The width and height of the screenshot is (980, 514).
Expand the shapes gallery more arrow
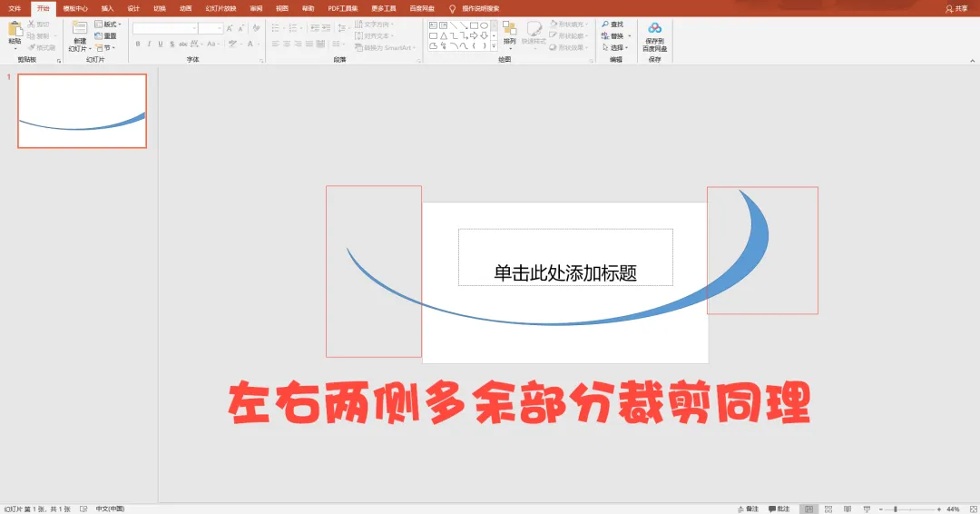[x=494, y=46]
